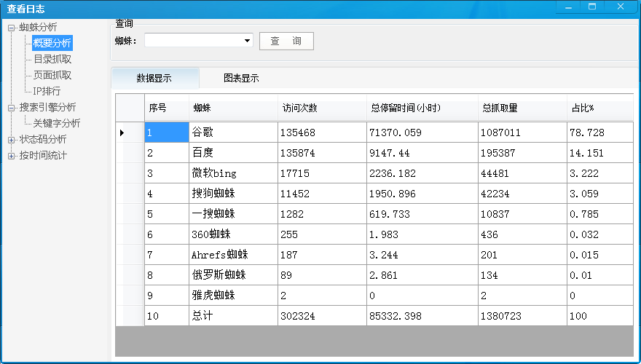Viewport: 641px width, 364px height.
Task: Expand the 状态码分析 tree node
Action: (x=11, y=140)
